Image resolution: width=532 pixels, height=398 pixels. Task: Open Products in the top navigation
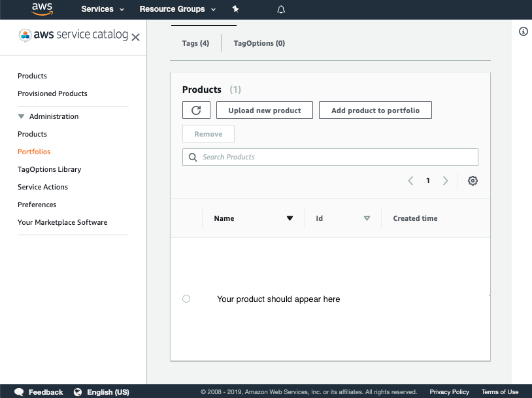coord(32,76)
